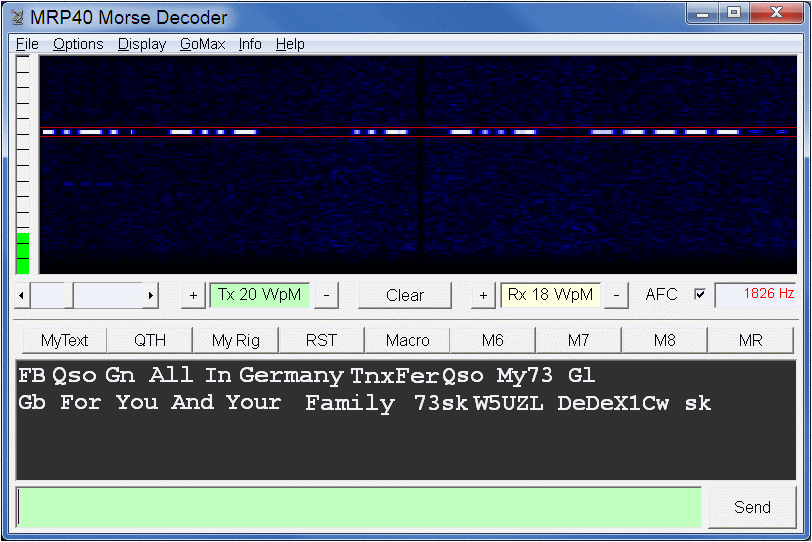The image size is (812, 542).
Task: Click the green transmit text input field
Action: (359, 507)
